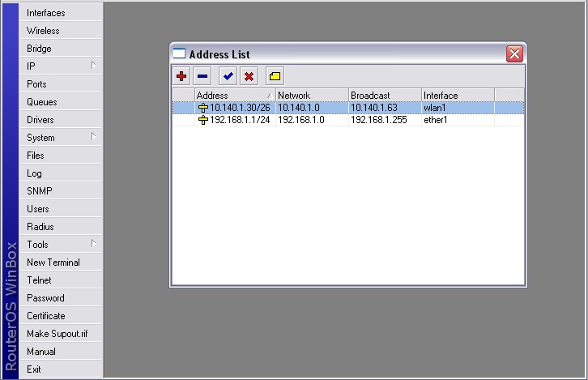The image size is (588, 380).
Task: Sort by the Address column header
Action: pyautogui.click(x=235, y=96)
